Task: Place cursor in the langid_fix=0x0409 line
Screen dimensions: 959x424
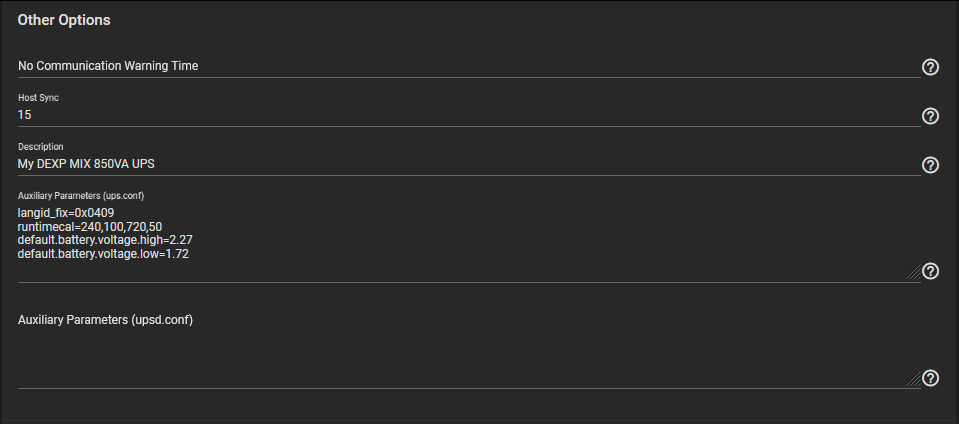Action: [66, 212]
